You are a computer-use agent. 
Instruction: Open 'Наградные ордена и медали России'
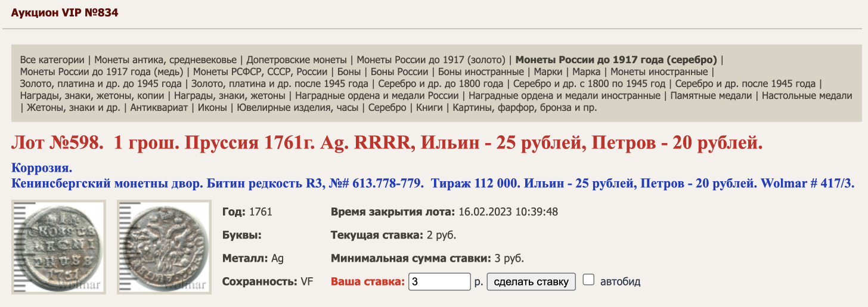coord(377,95)
